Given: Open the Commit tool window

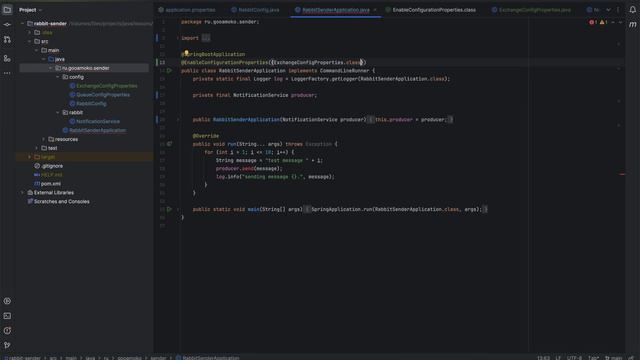Looking at the screenshot, I should coord(7,25).
